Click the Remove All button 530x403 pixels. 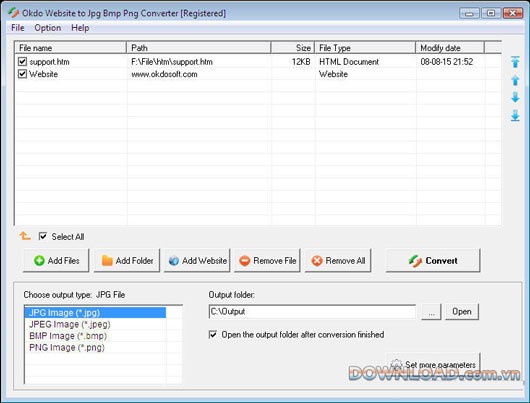338,260
